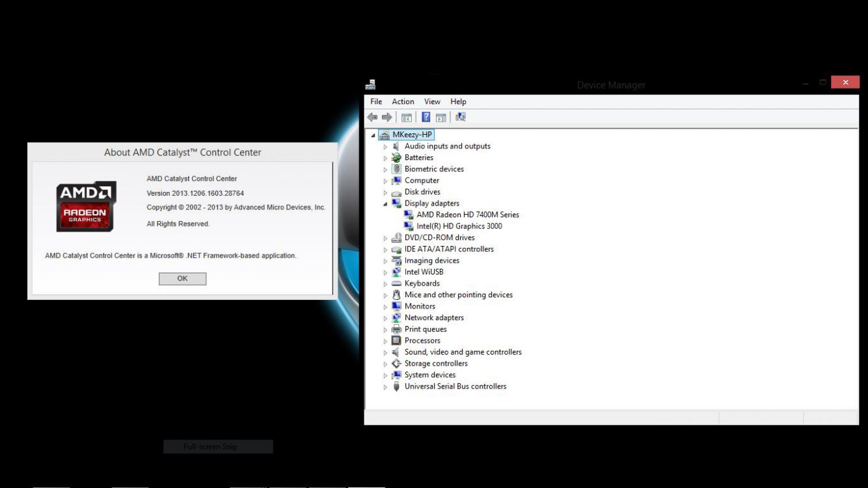Click the Keyboards category icon
The image size is (868, 488).
pyautogui.click(x=396, y=284)
